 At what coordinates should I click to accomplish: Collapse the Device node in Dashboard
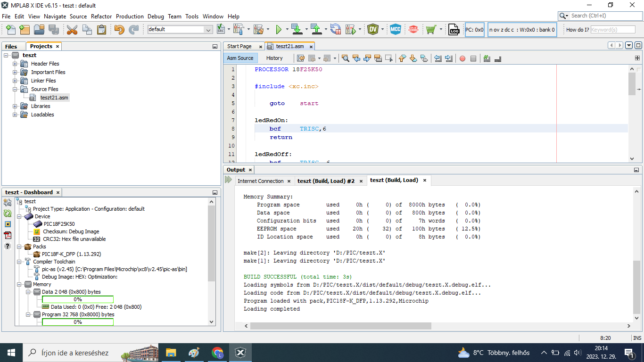[19, 216]
